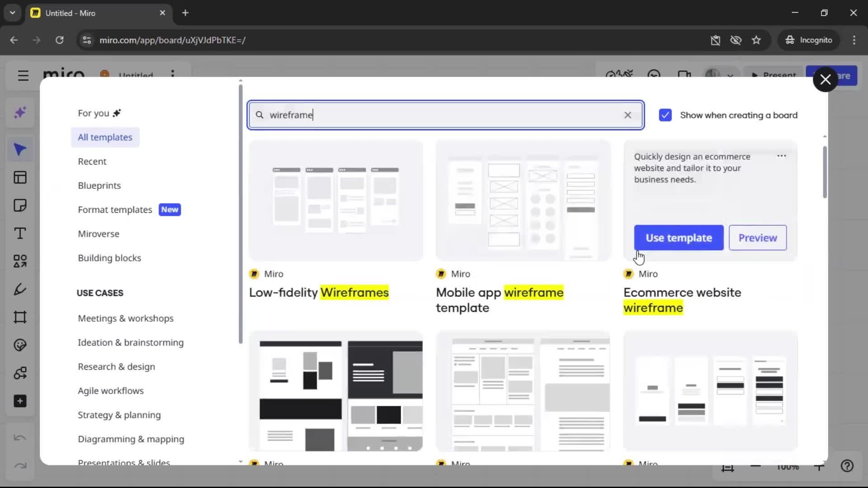
Task: Close the Untitled - Miro tab
Action: 162,13
